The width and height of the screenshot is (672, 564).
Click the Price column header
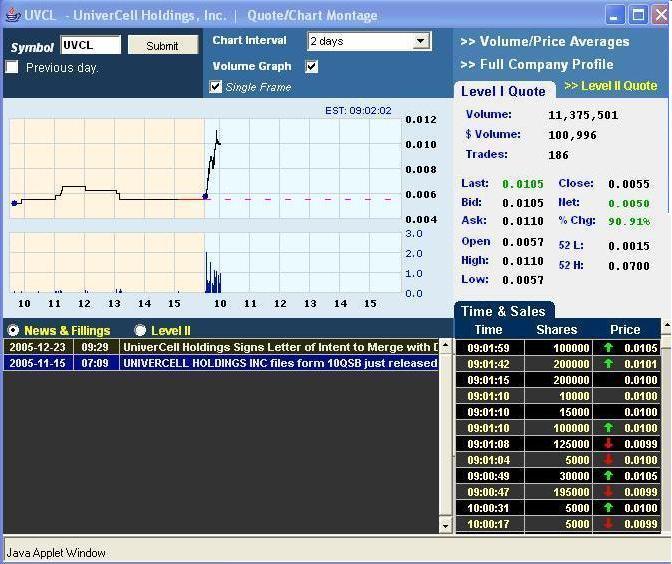point(625,330)
